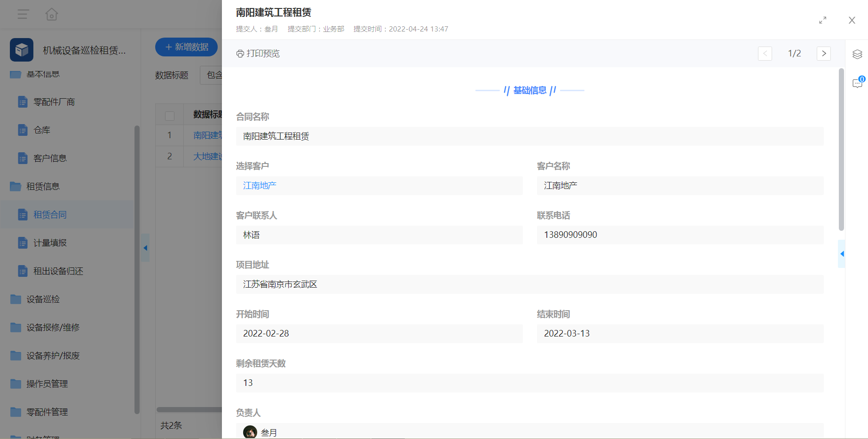Screen dimensions: 868x439
Task: Open the comments icon with badge
Action: pyautogui.click(x=858, y=83)
